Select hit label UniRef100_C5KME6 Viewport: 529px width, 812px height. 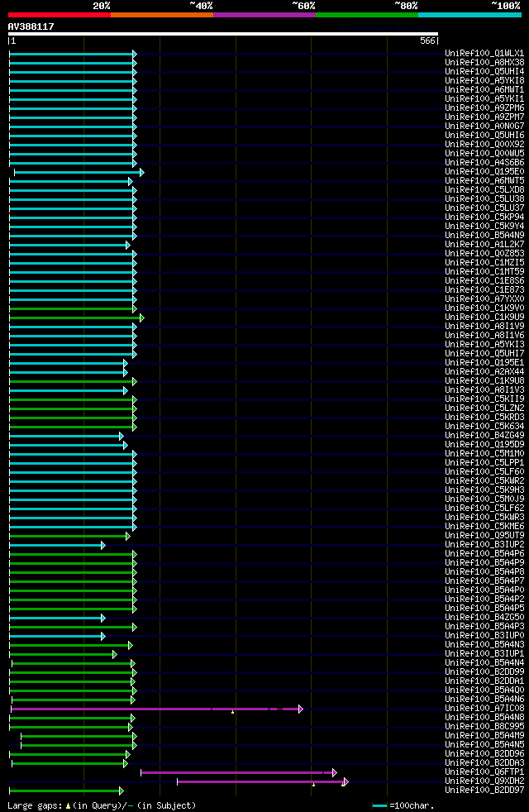tap(484, 526)
